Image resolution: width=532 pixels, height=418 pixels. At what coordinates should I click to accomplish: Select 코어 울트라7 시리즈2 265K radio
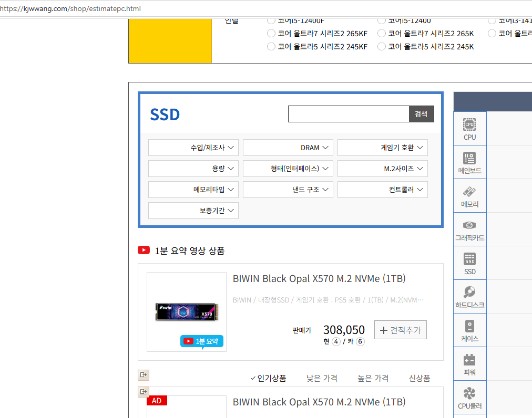(382, 33)
